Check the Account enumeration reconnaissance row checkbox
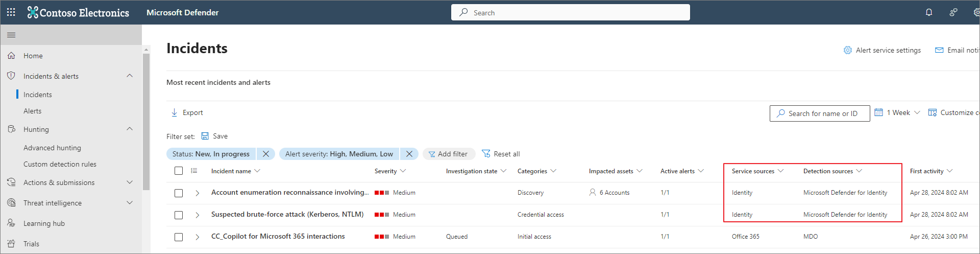980x254 pixels. [179, 193]
